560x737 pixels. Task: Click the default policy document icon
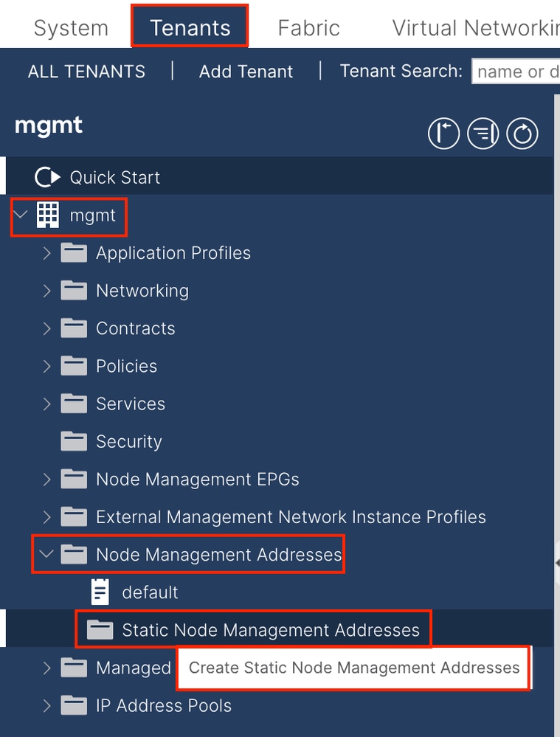(100, 592)
